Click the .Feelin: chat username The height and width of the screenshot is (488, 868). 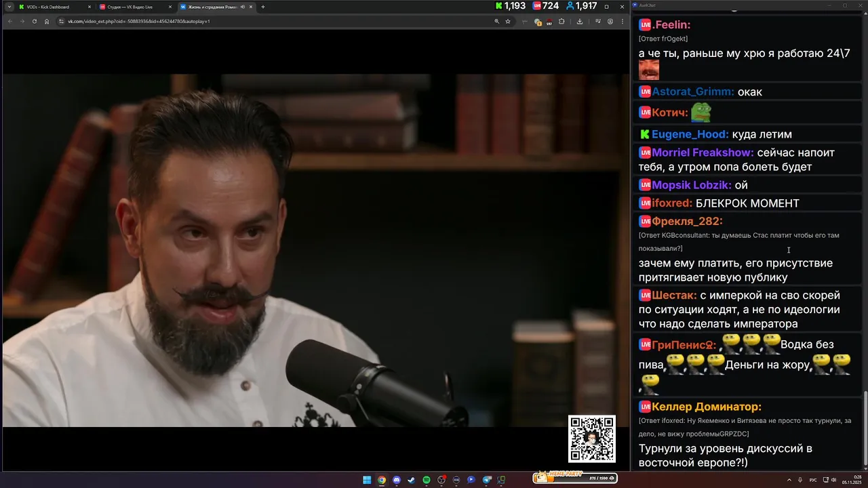(x=671, y=25)
